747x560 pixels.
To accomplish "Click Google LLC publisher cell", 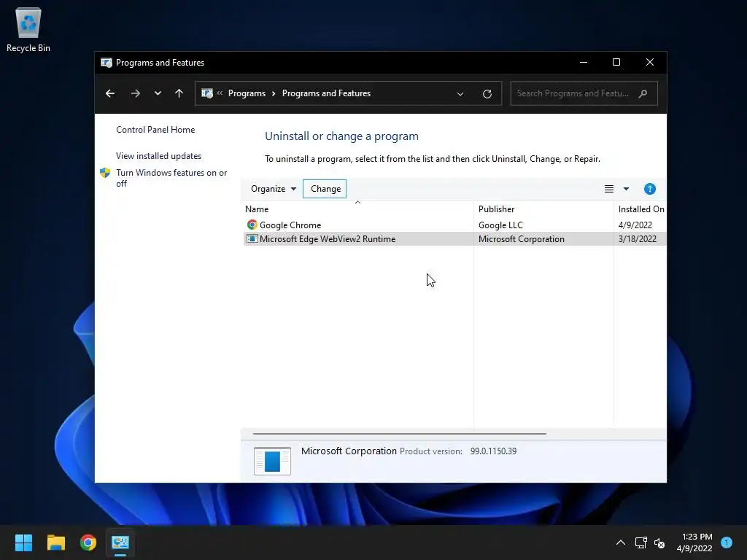I will coord(500,225).
